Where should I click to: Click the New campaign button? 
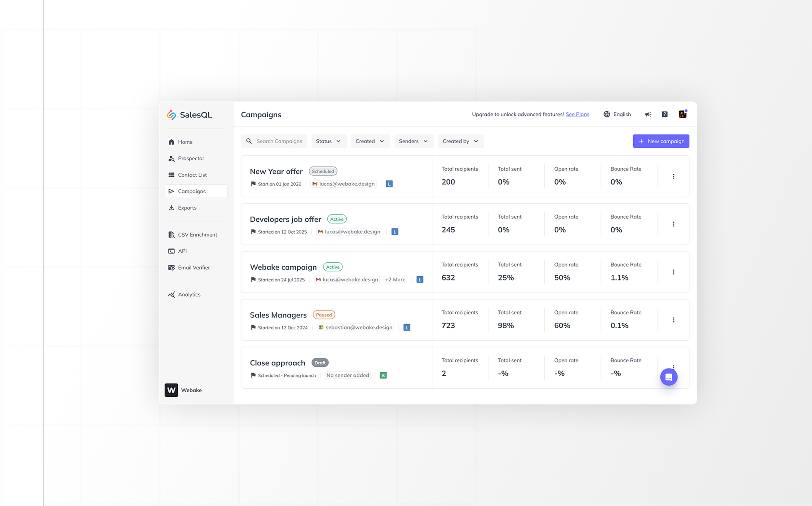click(x=661, y=141)
